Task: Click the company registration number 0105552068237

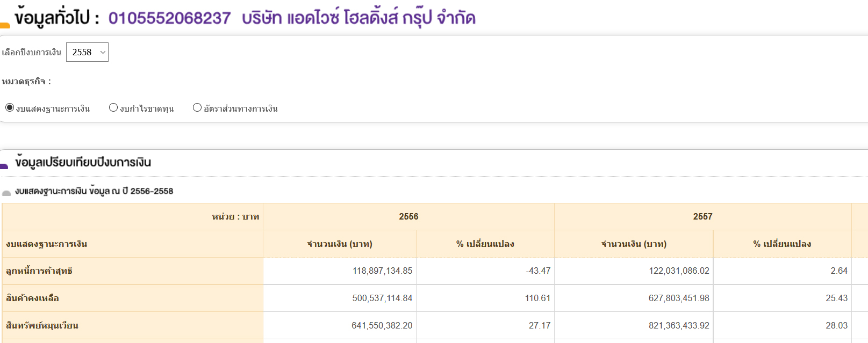Action: point(169,18)
